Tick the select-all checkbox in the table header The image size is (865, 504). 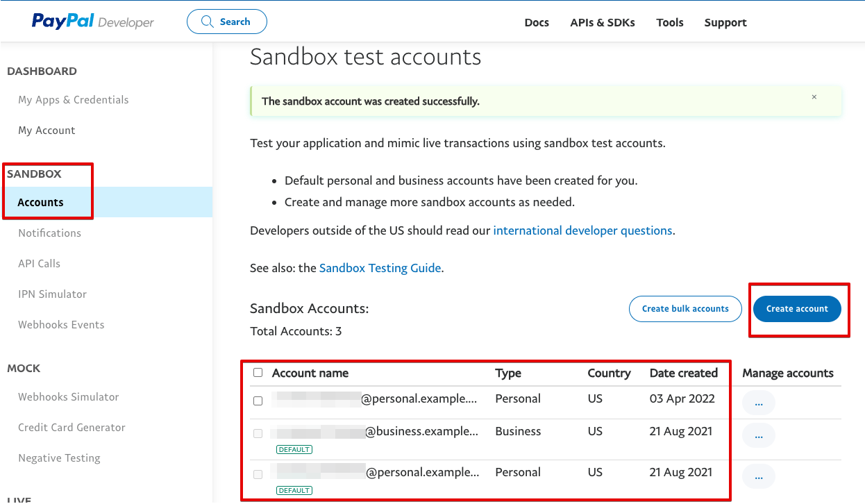pyautogui.click(x=258, y=373)
